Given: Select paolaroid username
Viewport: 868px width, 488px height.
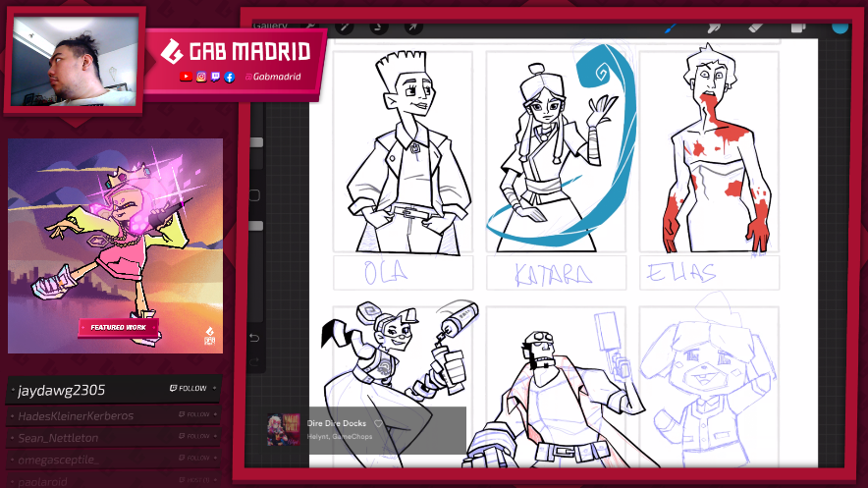Looking at the screenshot, I should tap(42, 481).
